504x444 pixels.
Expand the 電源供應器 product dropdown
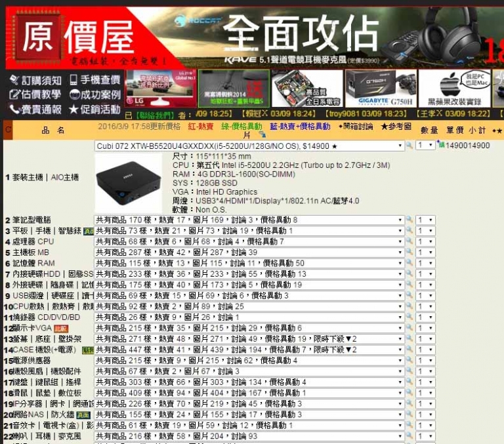249,361
